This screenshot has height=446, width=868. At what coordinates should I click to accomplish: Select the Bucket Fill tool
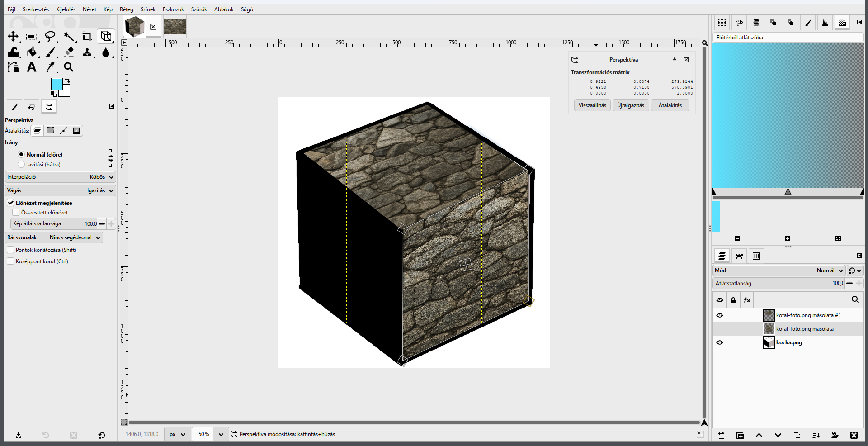click(x=32, y=52)
